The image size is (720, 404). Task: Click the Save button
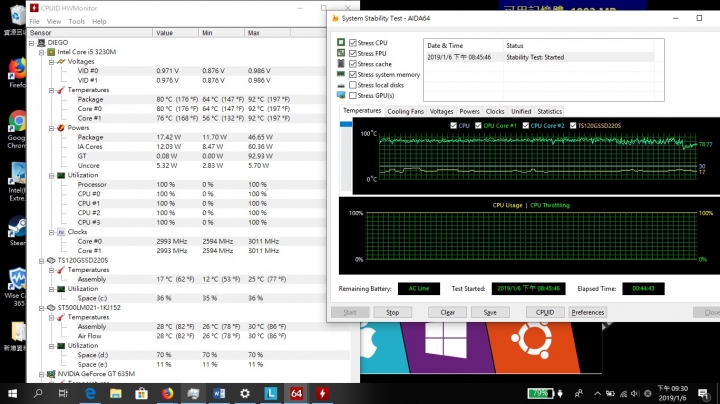(x=490, y=312)
